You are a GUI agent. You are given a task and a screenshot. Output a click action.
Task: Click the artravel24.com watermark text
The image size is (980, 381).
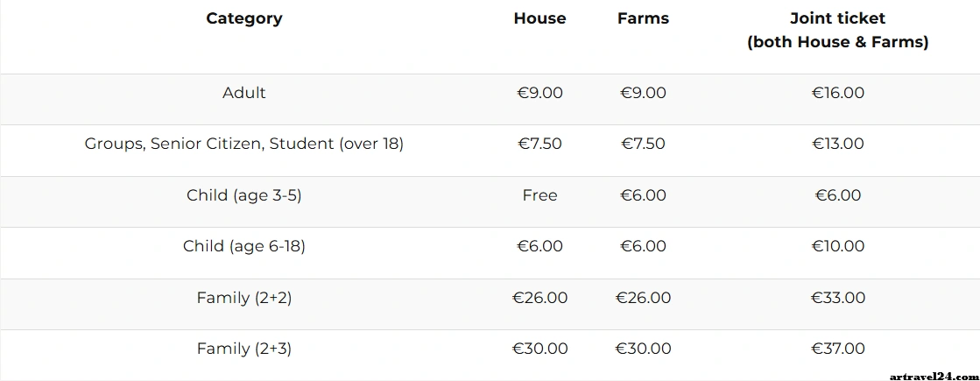coord(932,375)
